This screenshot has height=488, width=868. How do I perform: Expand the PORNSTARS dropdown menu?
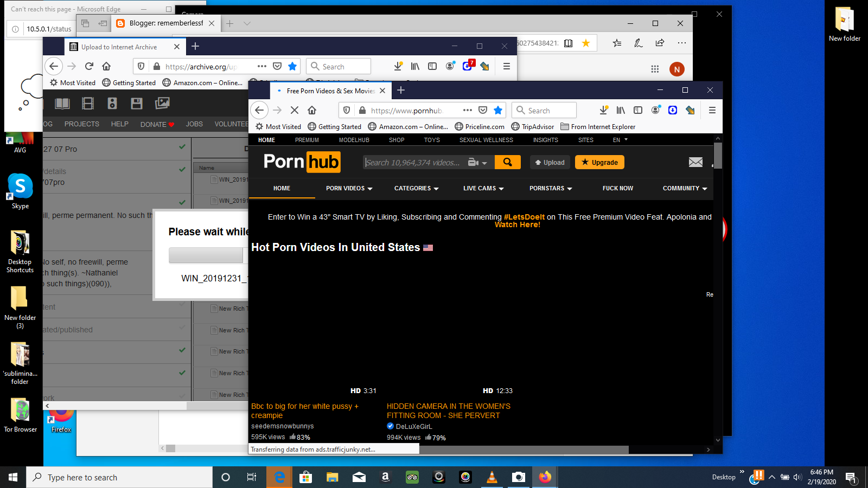click(x=551, y=188)
